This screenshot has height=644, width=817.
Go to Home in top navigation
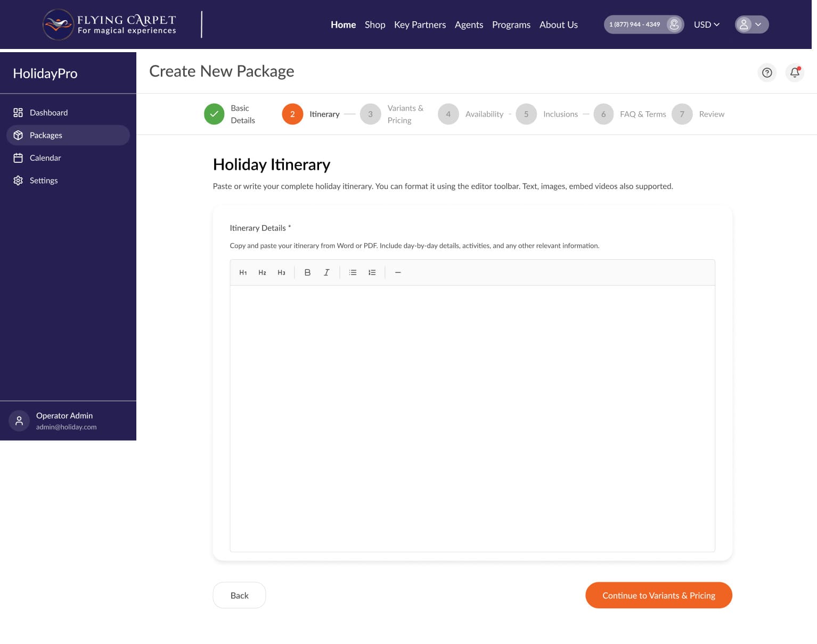[343, 24]
